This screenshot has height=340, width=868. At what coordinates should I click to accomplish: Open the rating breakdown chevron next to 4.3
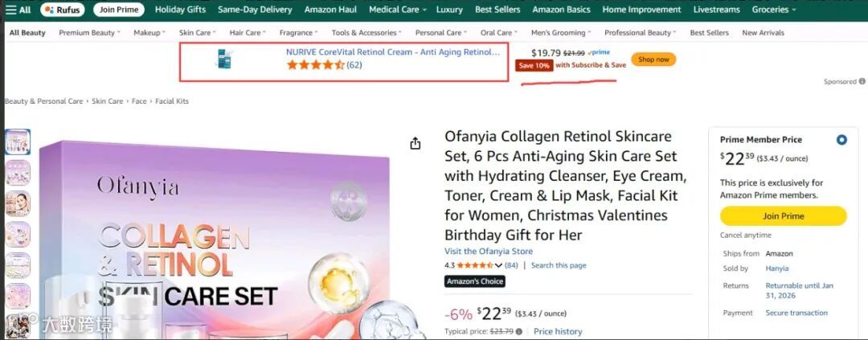pos(498,266)
